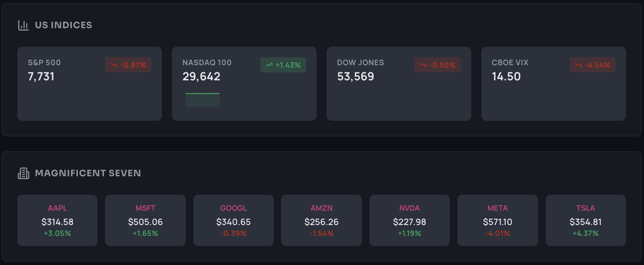The width and height of the screenshot is (644, 265).
Task: Click the NASDAQ 100 +1.43% change badge
Action: [283, 65]
